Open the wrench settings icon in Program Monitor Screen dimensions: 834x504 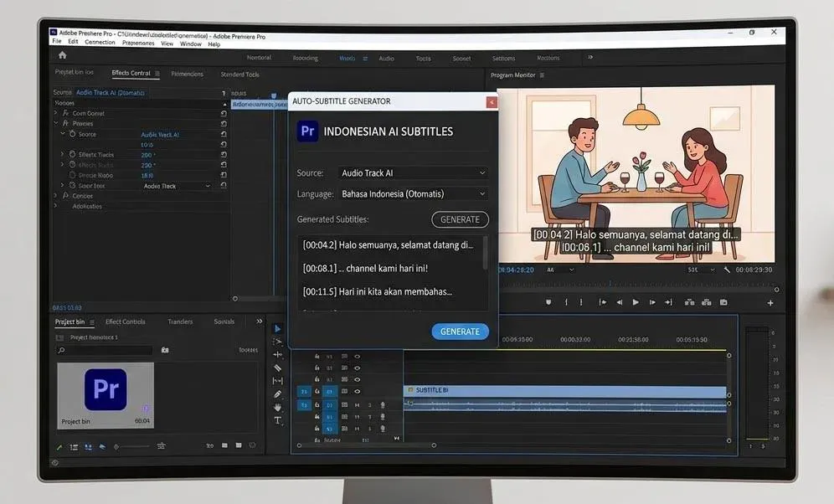pyautogui.click(x=728, y=270)
